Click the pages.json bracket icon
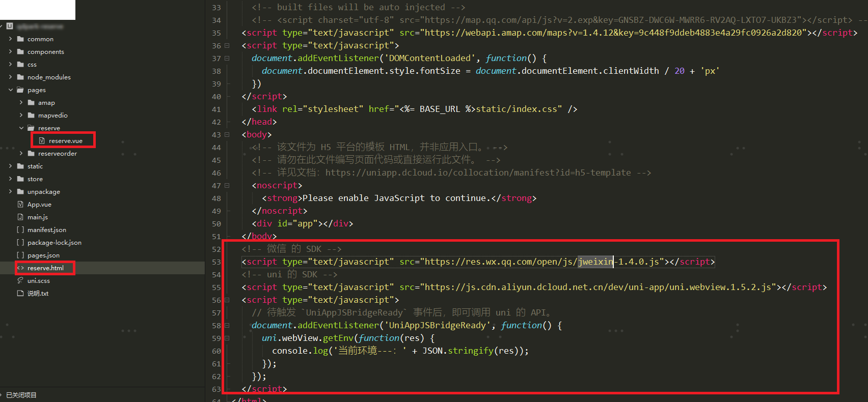The image size is (868, 402). [x=20, y=255]
